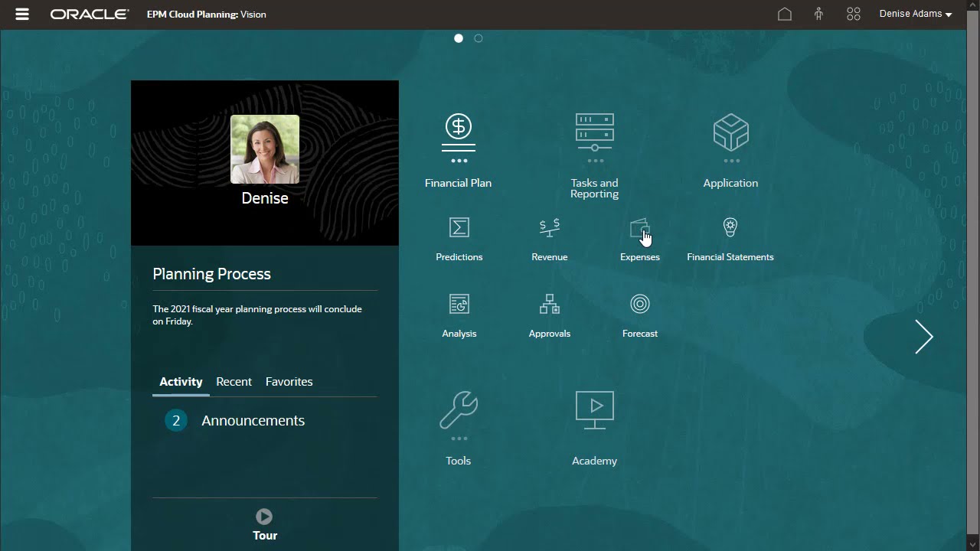
Task: Open the Predictions card
Action: [459, 240]
